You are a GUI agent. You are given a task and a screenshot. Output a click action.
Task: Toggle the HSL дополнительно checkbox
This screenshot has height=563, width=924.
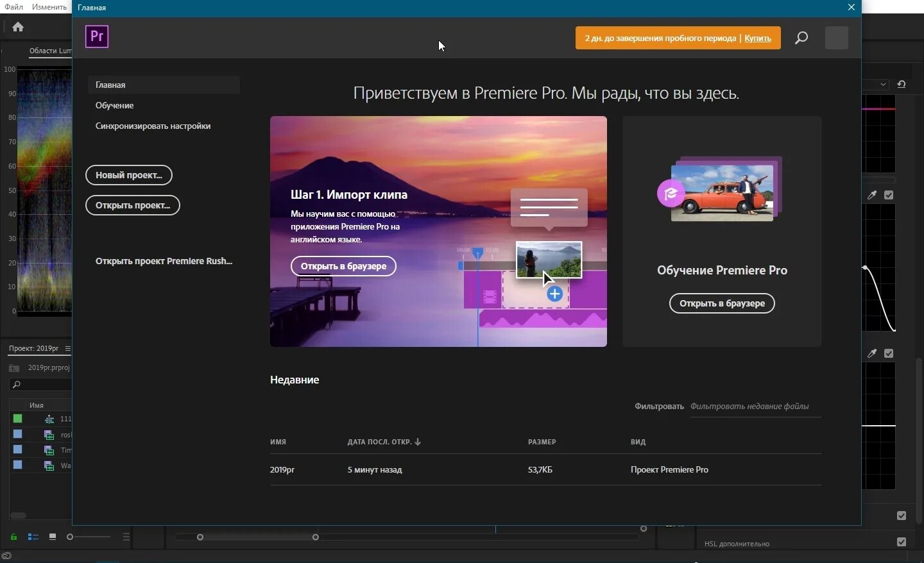point(902,542)
